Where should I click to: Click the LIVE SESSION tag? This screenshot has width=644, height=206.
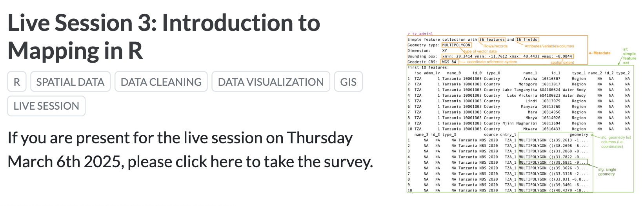[46, 106]
